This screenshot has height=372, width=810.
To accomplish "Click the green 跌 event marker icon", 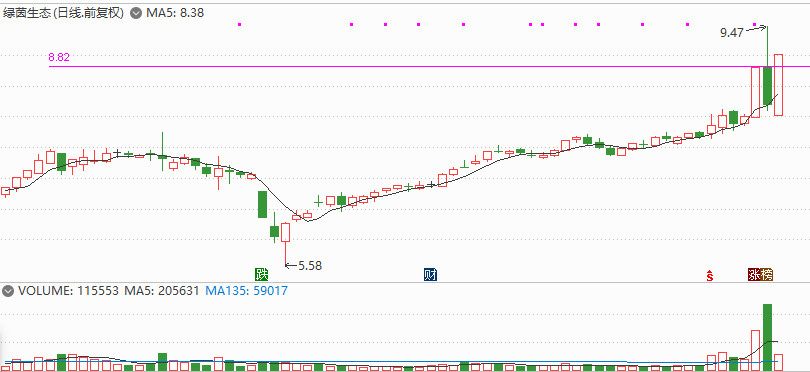I will 262,274.
